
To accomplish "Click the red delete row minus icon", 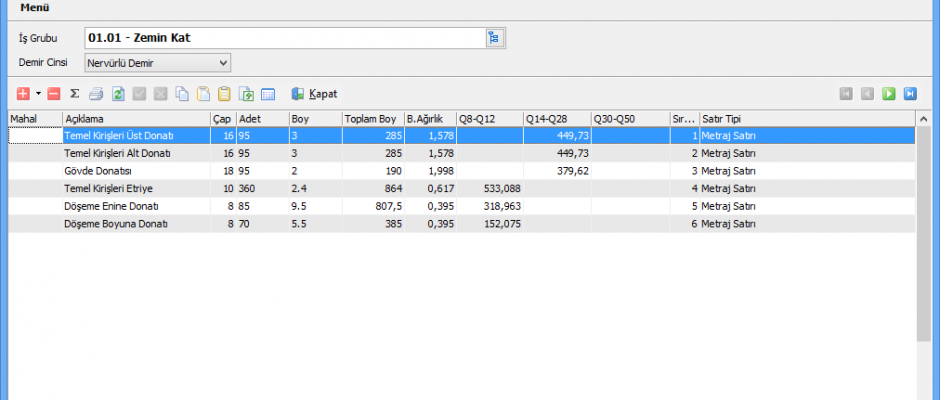I will (54, 94).
